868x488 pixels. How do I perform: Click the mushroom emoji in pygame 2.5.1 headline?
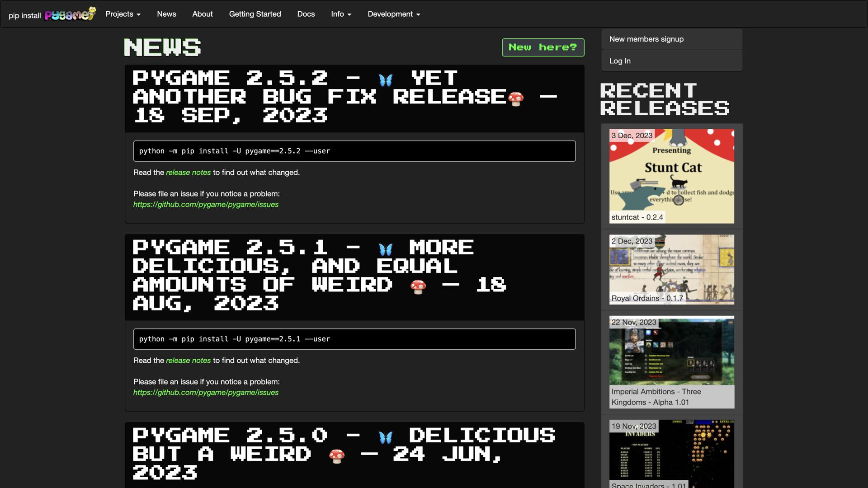[418, 285]
